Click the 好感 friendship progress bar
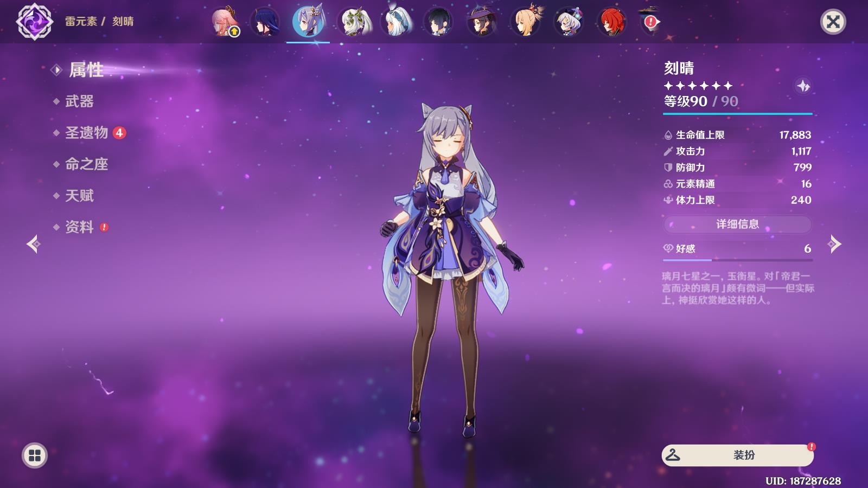The width and height of the screenshot is (868, 488). (737, 260)
